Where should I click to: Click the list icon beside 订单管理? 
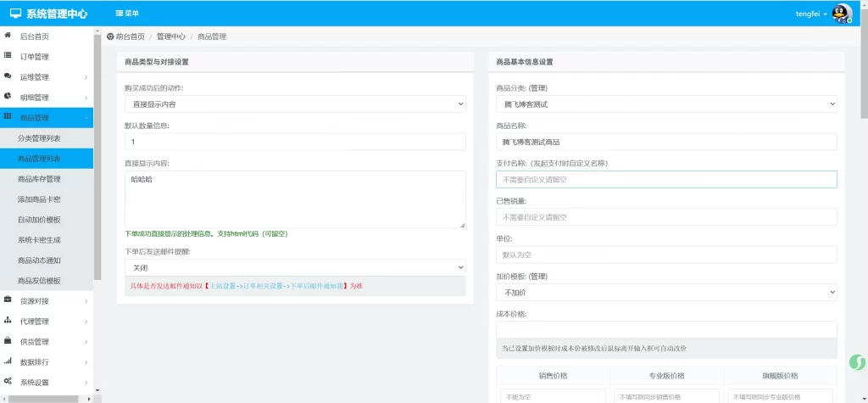[x=8, y=56]
